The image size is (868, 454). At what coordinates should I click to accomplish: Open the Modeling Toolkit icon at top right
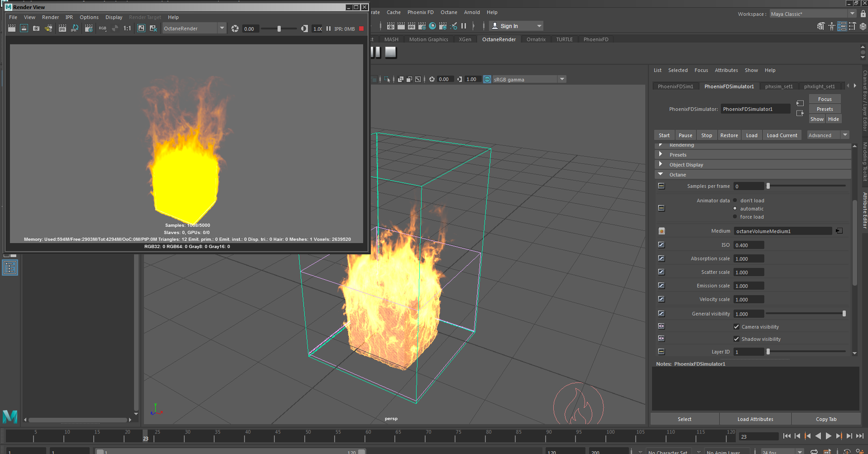click(820, 26)
